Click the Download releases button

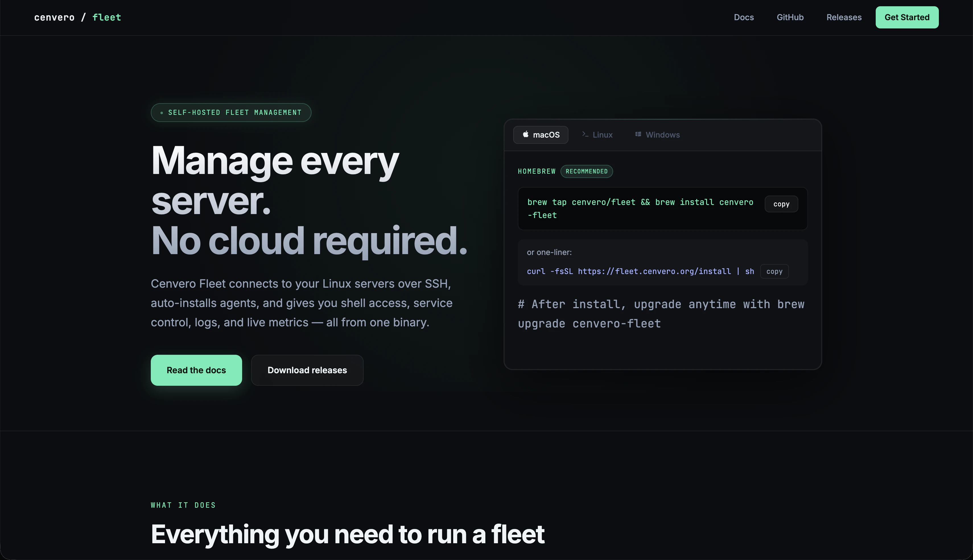pos(307,370)
